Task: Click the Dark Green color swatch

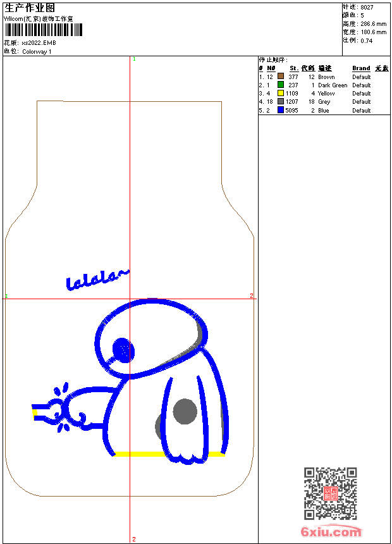Action: click(281, 84)
